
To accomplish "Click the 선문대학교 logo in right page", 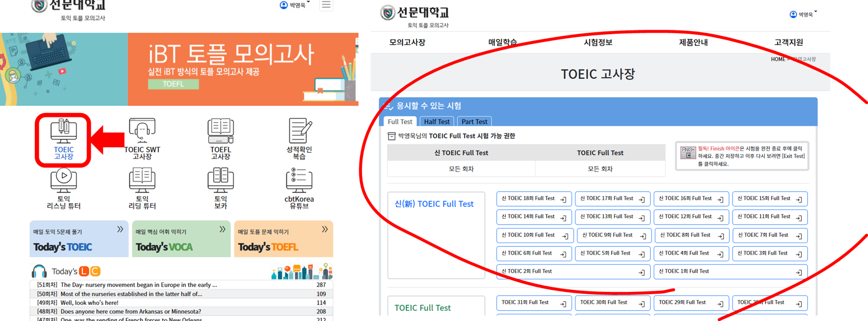I will click(415, 12).
